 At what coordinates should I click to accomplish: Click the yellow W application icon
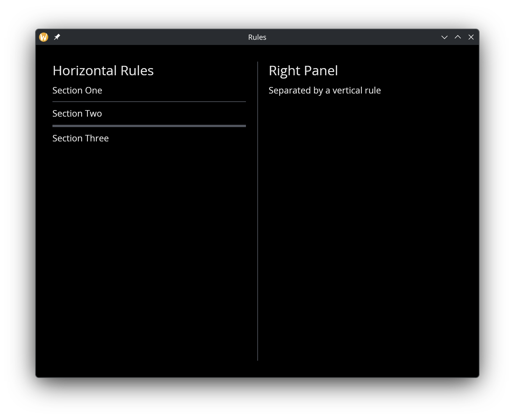[44, 37]
